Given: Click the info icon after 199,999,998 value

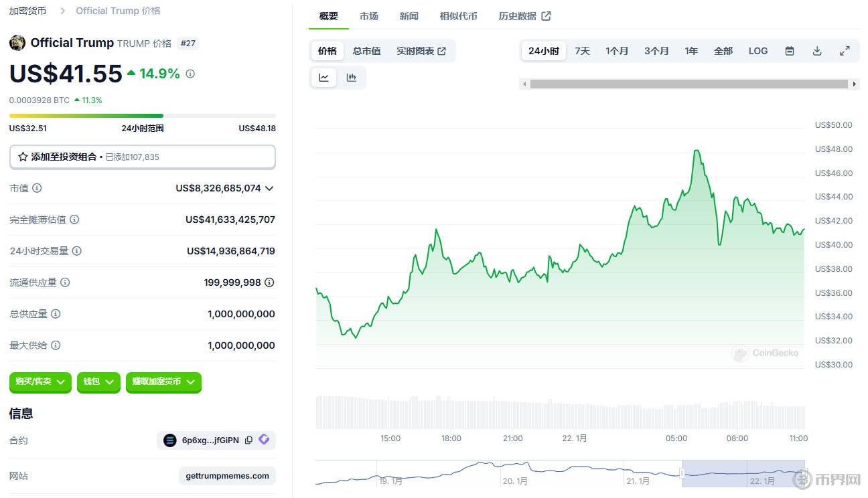Looking at the screenshot, I should click(x=269, y=282).
